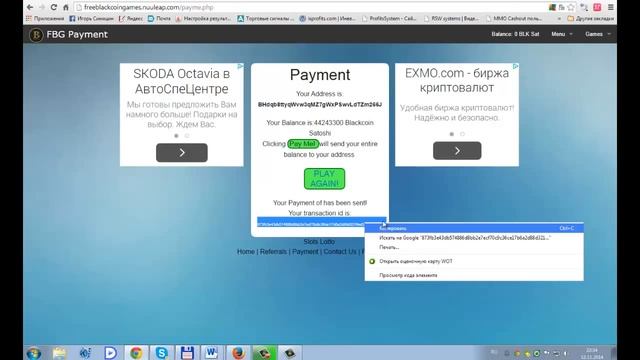
Task: Click the EXMO.com биржа криптовалют headline
Action: (457, 80)
